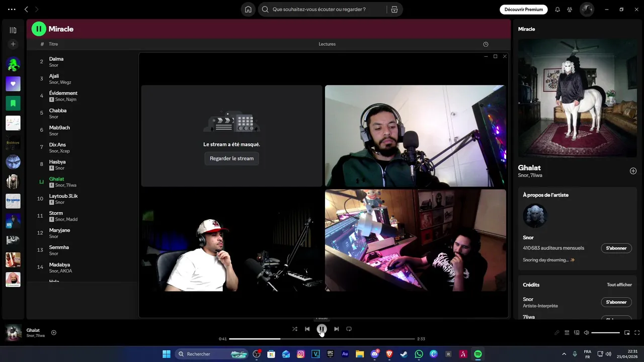
Task: Click 'Regarder le stream' button
Action: point(231,158)
